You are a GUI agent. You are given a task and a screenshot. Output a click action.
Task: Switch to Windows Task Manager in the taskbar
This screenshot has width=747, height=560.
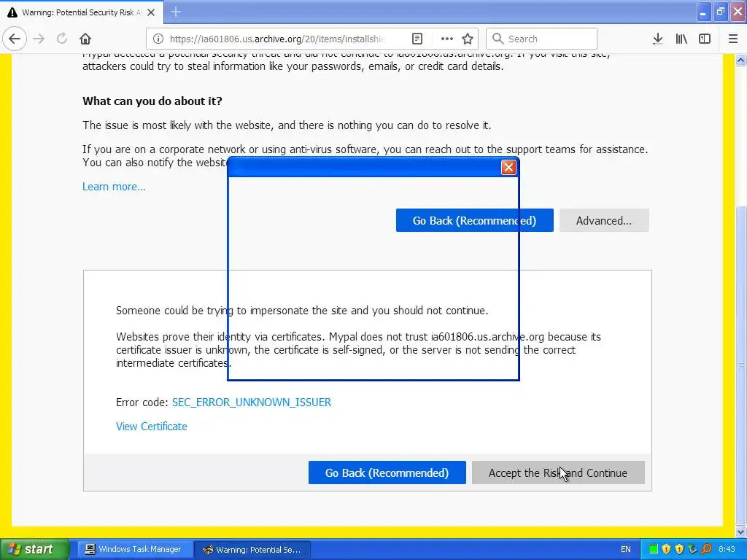[134, 550]
